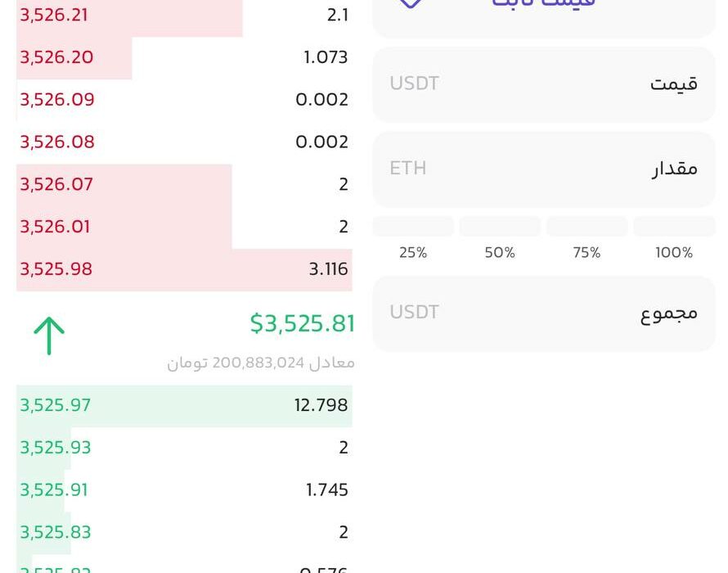Select the current price $3,525.81
The image size is (728, 573).
click(303, 323)
